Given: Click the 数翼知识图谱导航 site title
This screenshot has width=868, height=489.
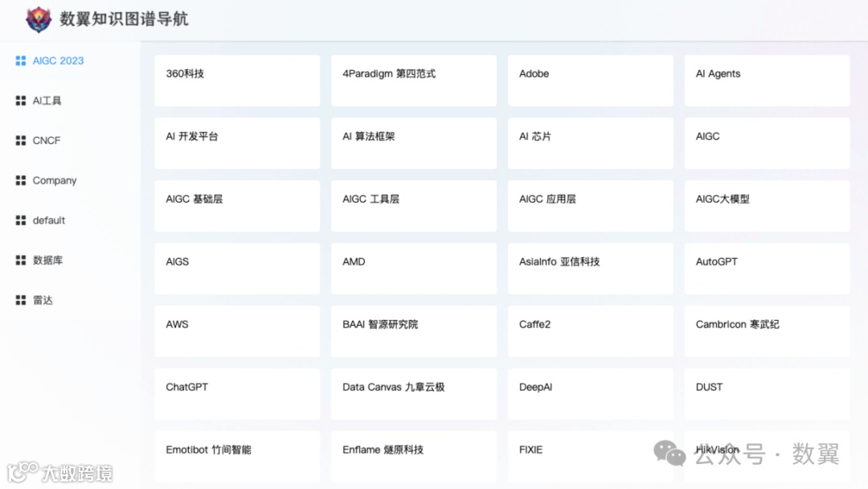Looking at the screenshot, I should pyautogui.click(x=124, y=18).
